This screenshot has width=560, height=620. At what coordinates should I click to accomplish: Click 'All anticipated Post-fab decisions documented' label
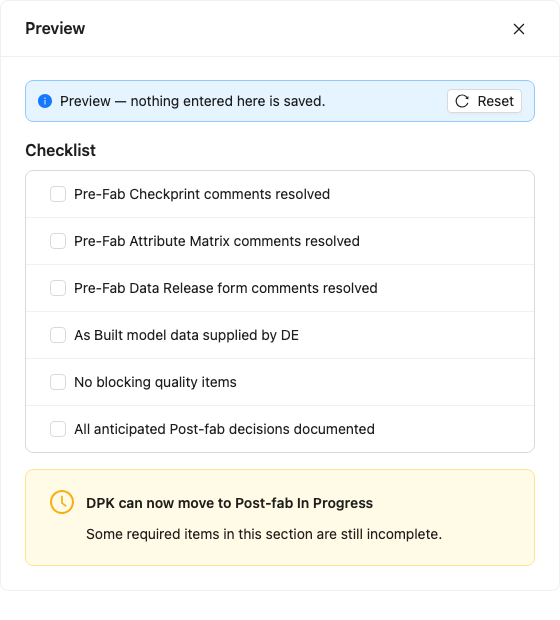(224, 429)
